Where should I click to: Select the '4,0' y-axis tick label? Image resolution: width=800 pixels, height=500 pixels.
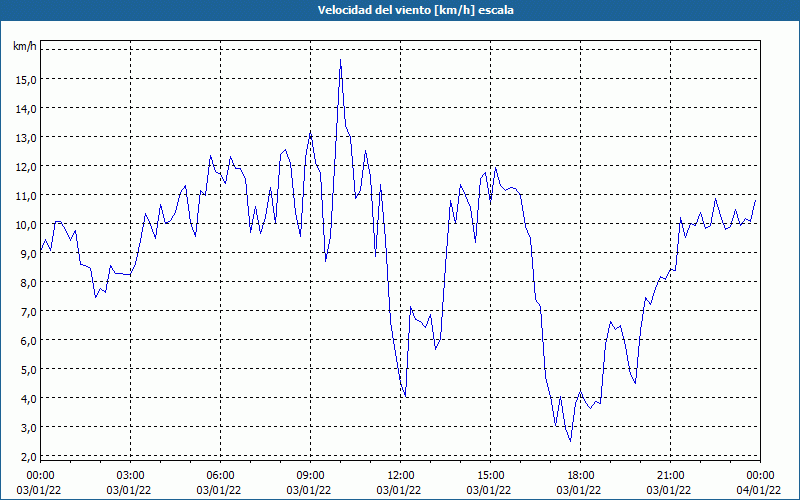coord(28,399)
